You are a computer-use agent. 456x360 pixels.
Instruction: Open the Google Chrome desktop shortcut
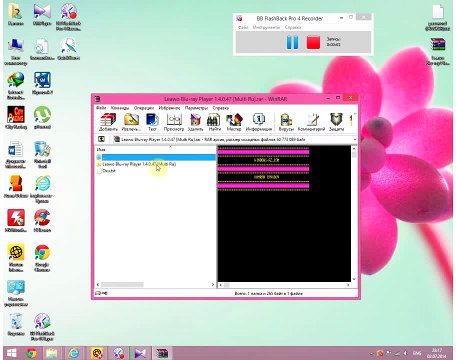click(42, 258)
